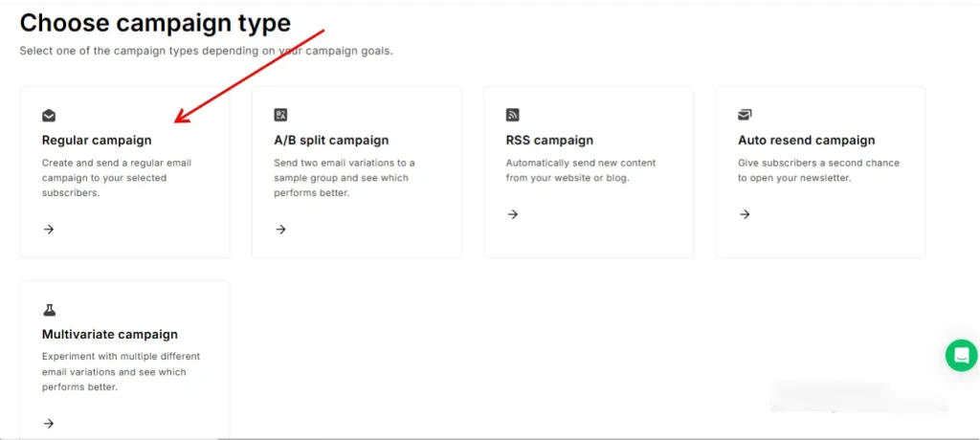Click the arrow under Regular campaign
The height and width of the screenshot is (440, 980).
click(49, 230)
